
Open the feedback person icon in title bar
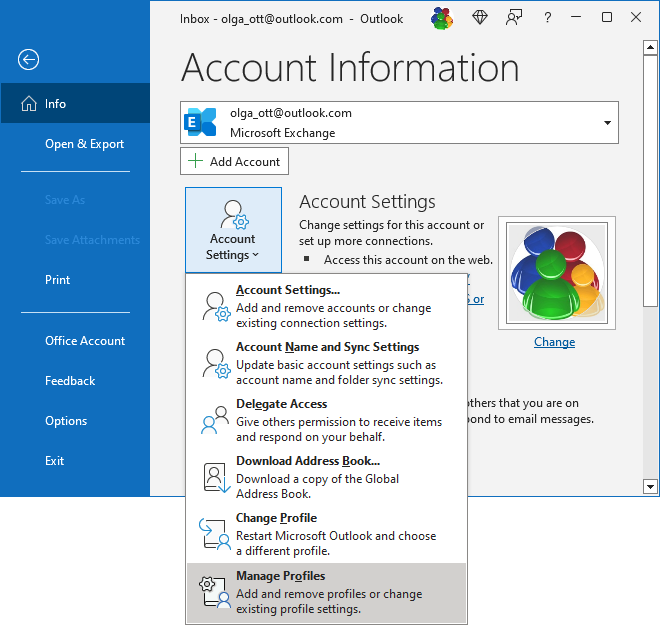(x=514, y=18)
